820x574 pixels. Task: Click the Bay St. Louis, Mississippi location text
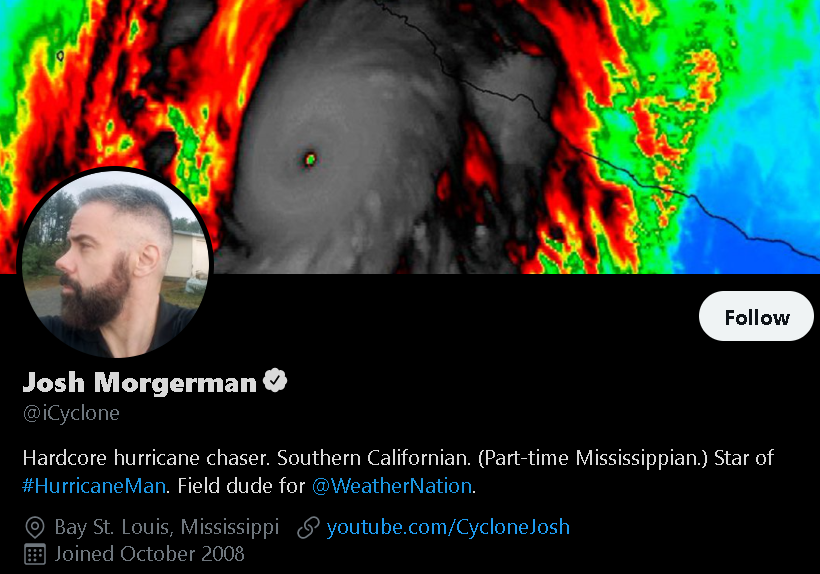pos(167,527)
